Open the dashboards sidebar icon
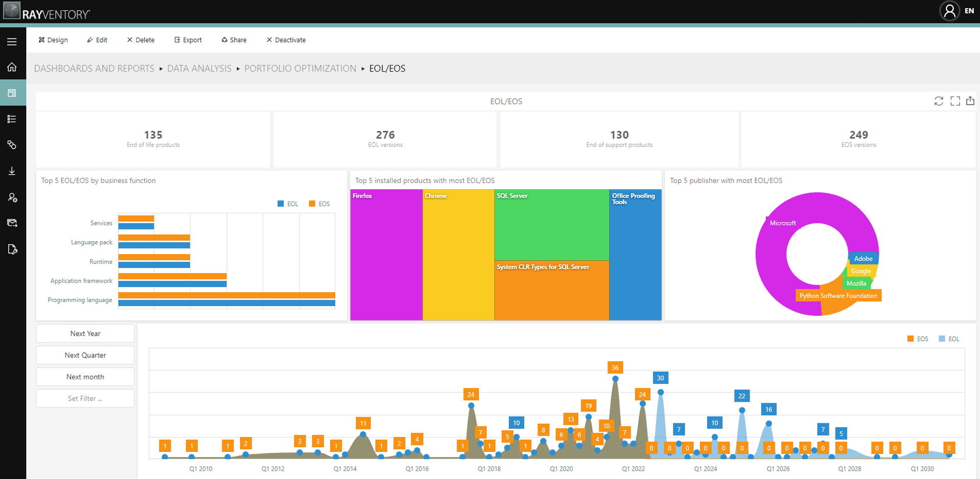980x479 pixels. click(12, 93)
